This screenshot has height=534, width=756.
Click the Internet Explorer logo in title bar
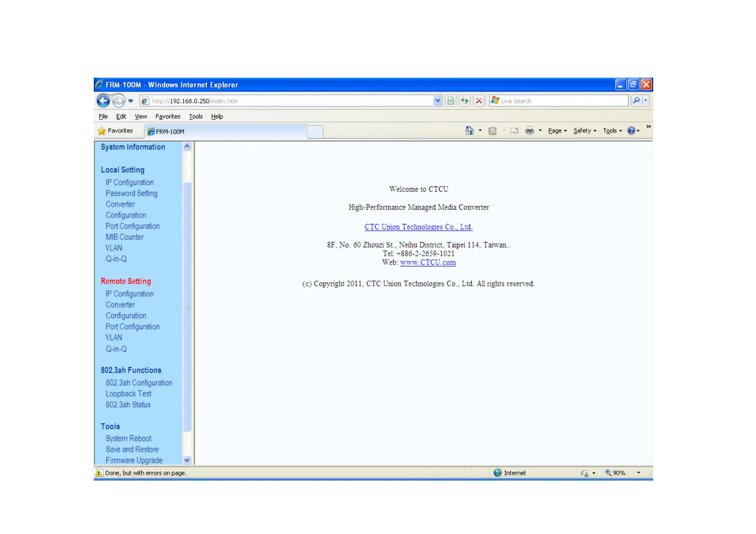pos(99,84)
